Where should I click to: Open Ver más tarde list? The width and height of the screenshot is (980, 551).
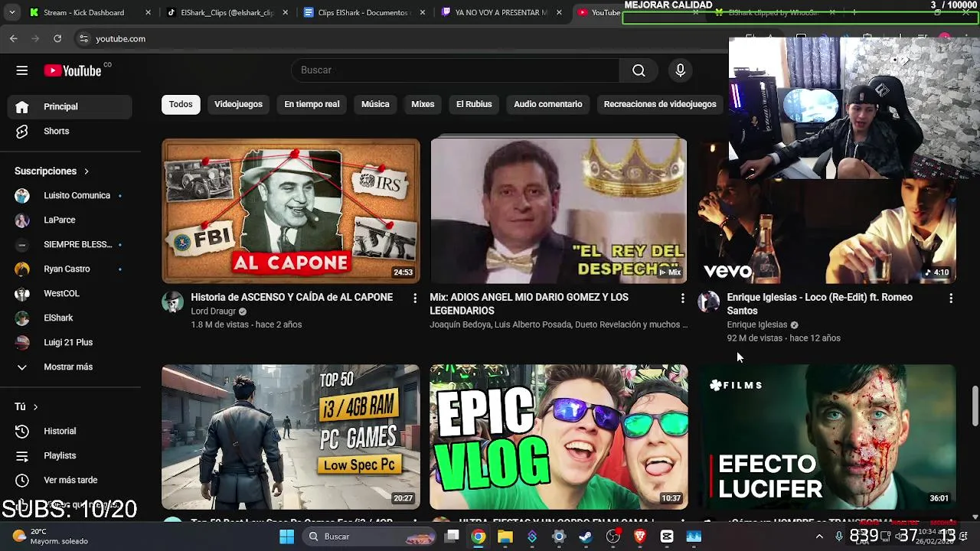point(70,480)
